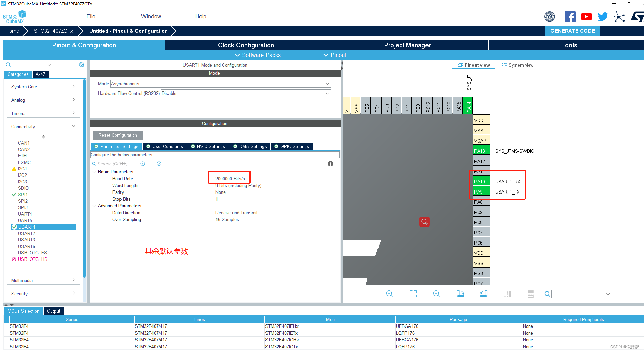Select the enabled USART1 peripheral
Image resolution: width=644 pixels, height=352 pixels.
[x=44, y=227]
